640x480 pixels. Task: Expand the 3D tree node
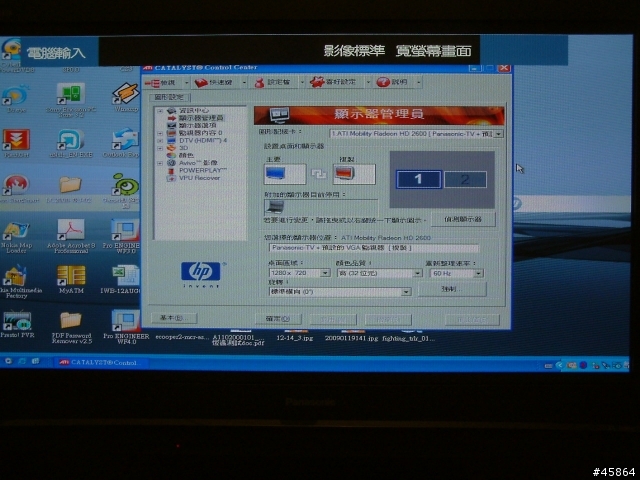(160, 148)
